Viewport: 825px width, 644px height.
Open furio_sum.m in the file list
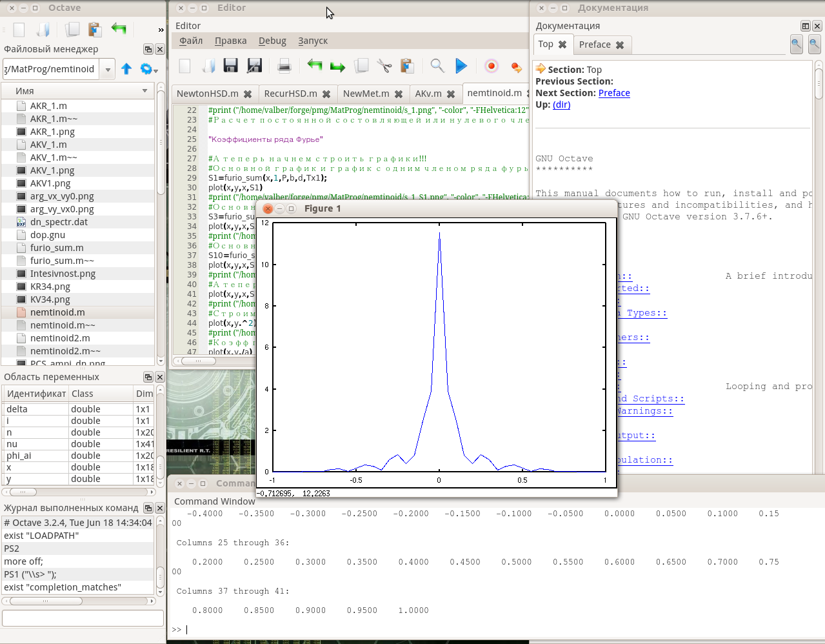click(x=57, y=248)
